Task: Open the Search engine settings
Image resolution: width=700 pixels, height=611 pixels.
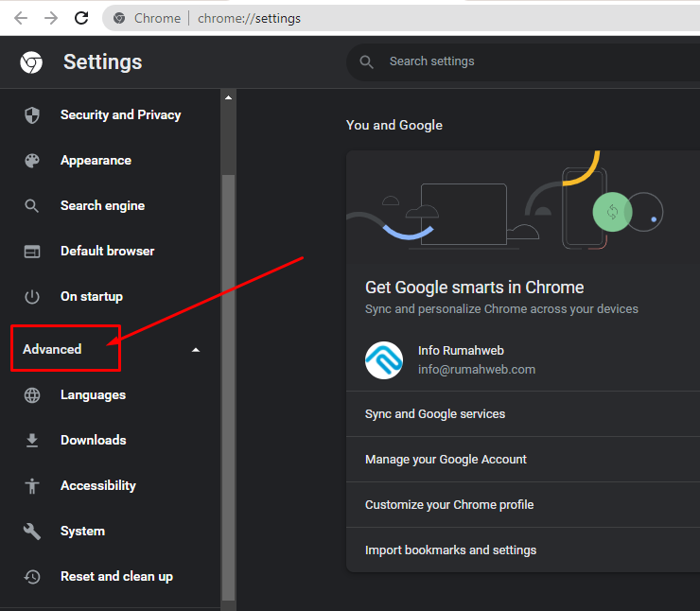Action: click(103, 206)
